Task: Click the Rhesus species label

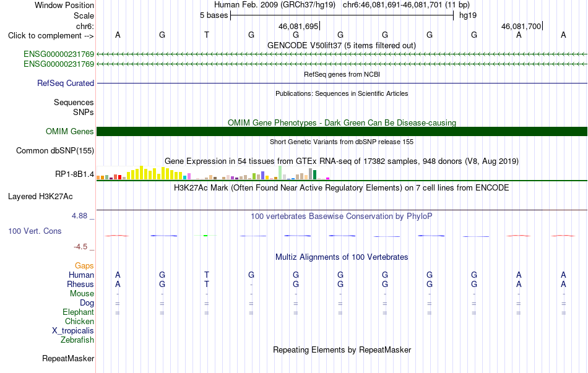Action: tap(80, 284)
